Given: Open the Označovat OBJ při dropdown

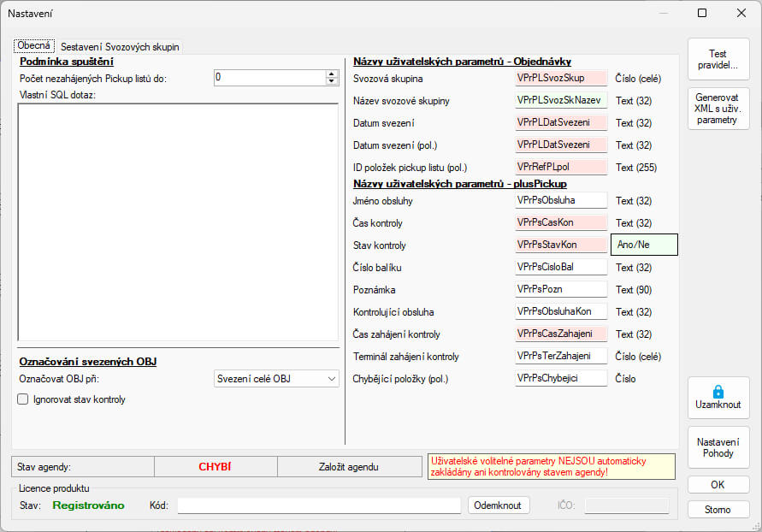Looking at the screenshot, I should click(276, 378).
